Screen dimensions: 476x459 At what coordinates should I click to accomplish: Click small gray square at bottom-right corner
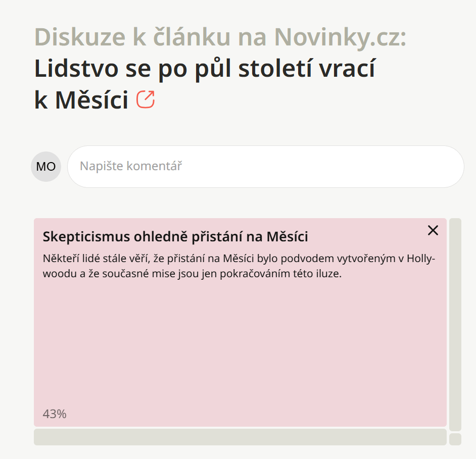tap(455, 439)
